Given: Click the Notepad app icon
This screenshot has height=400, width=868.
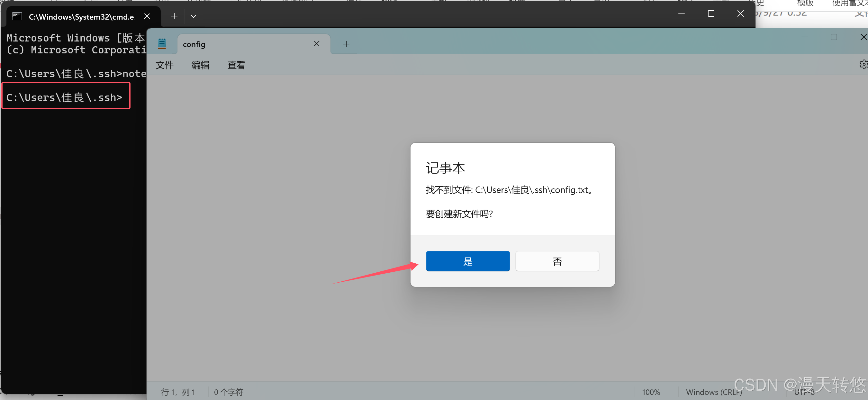Looking at the screenshot, I should pyautogui.click(x=162, y=44).
